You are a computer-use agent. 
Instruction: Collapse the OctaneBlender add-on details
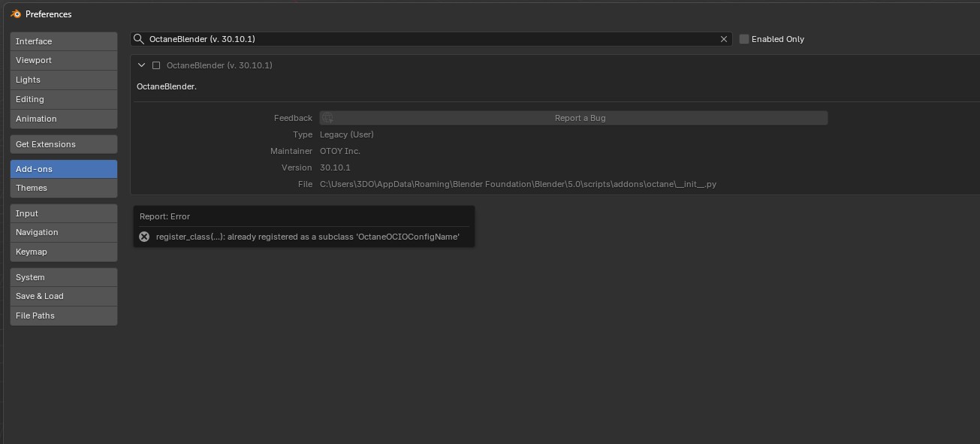141,65
